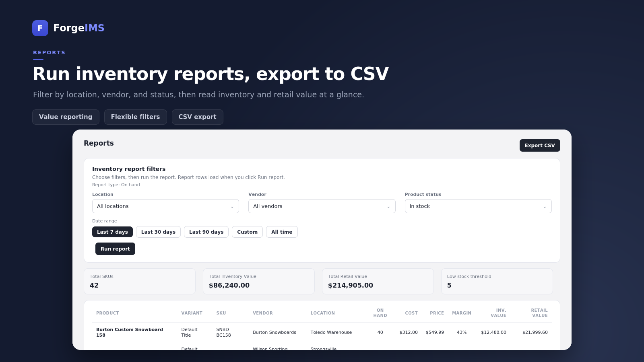Image resolution: width=644 pixels, height=362 pixels.
Task: Click the Report type: On hand text
Action: click(x=116, y=185)
